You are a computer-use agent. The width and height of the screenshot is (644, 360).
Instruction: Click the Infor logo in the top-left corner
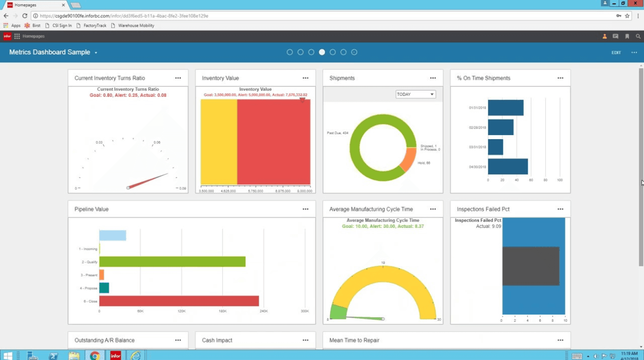[6, 36]
